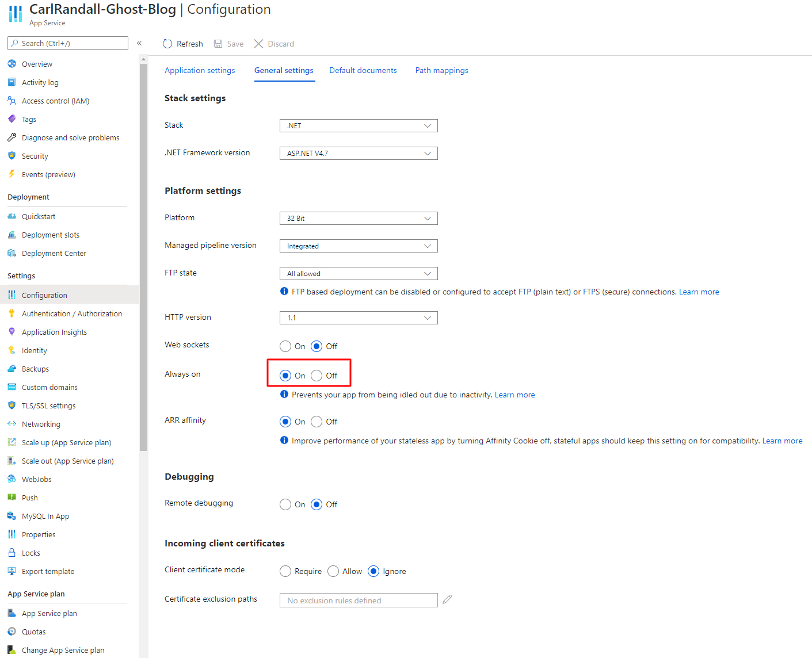Collapse the sidebar with the double-chevron icon

[139, 43]
